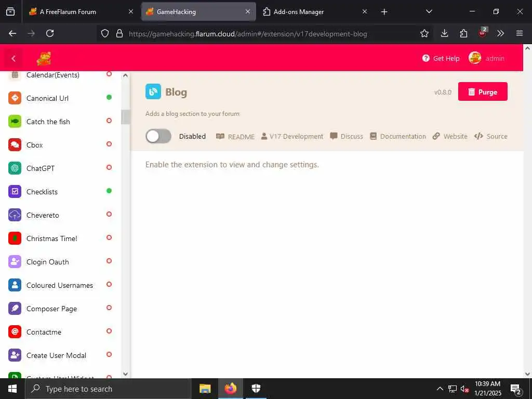Select Composer Page in the extension list
The height and width of the screenshot is (399, 532).
tap(60, 309)
